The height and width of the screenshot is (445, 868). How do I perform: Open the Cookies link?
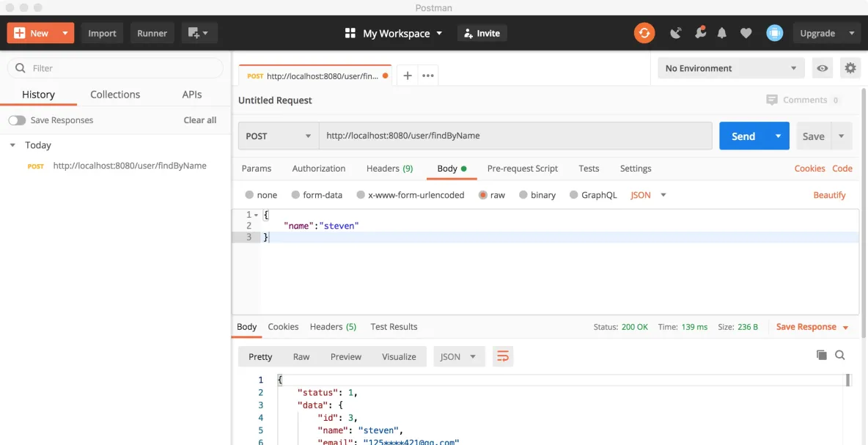(810, 169)
